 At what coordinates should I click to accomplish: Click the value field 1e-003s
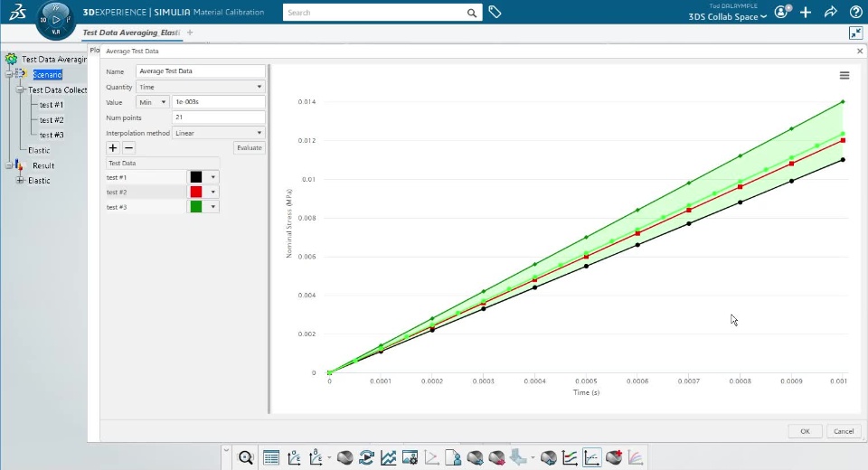[x=219, y=102]
